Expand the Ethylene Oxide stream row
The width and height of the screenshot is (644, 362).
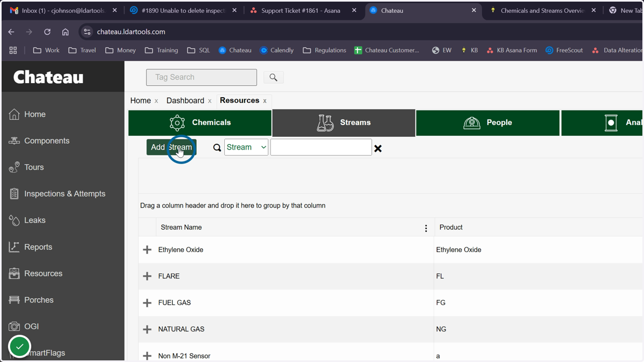point(147,250)
